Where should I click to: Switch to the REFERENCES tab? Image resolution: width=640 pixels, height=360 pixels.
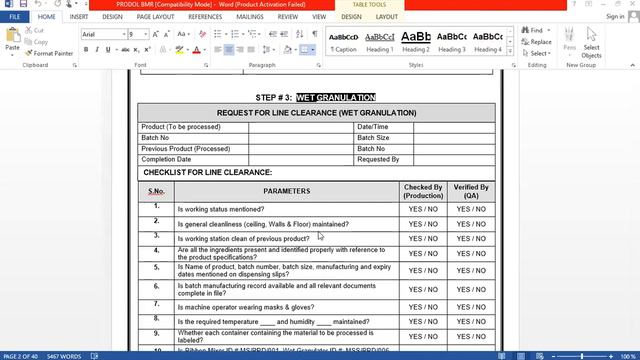tap(205, 17)
